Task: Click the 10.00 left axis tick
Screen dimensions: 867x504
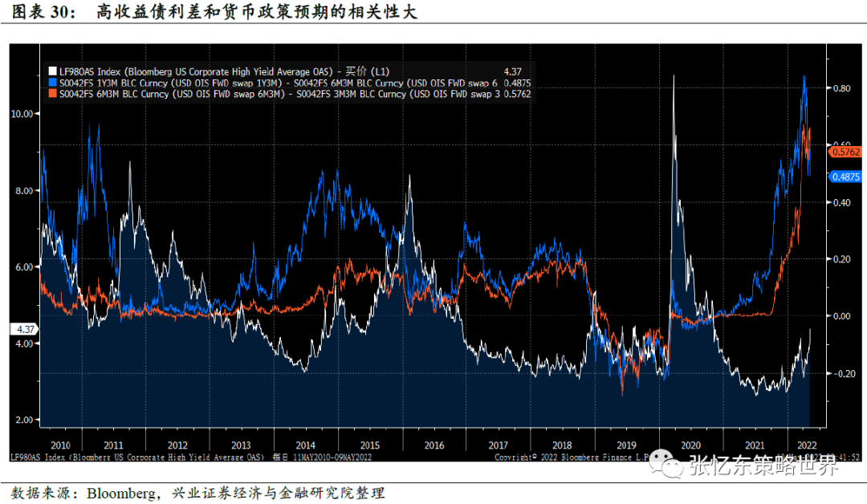Action: point(22,114)
